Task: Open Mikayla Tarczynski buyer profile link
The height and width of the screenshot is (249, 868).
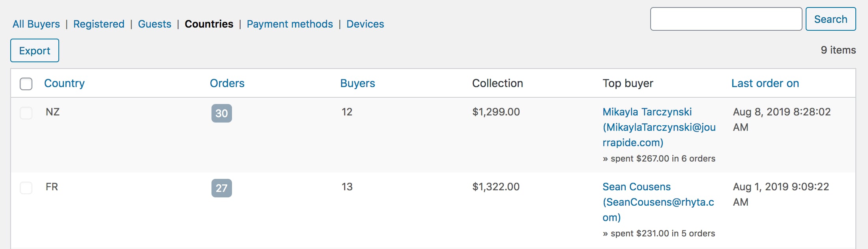Action: 659,127
